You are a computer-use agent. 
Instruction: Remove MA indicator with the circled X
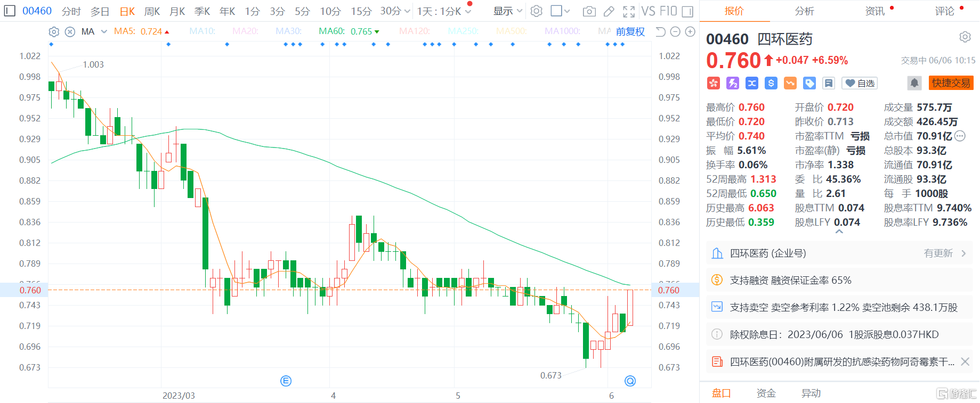click(x=70, y=32)
